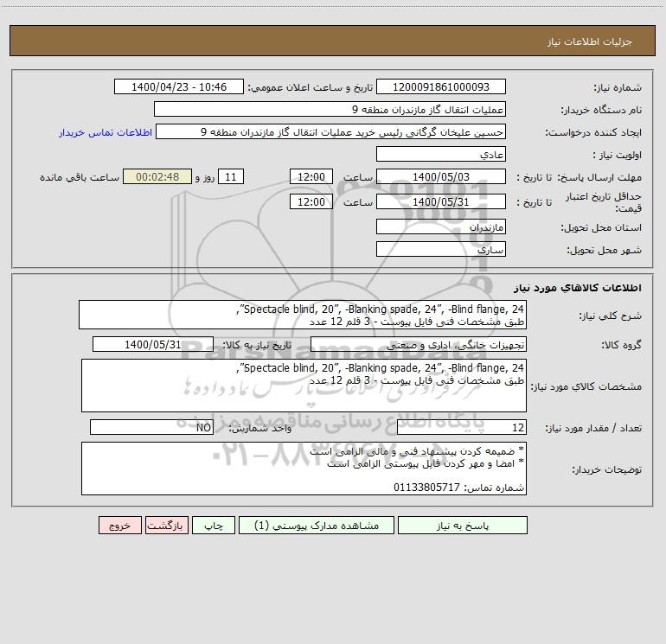The width and height of the screenshot is (666, 644).
Task: Click the شرح کلی نیاز description box
Action: [303, 315]
